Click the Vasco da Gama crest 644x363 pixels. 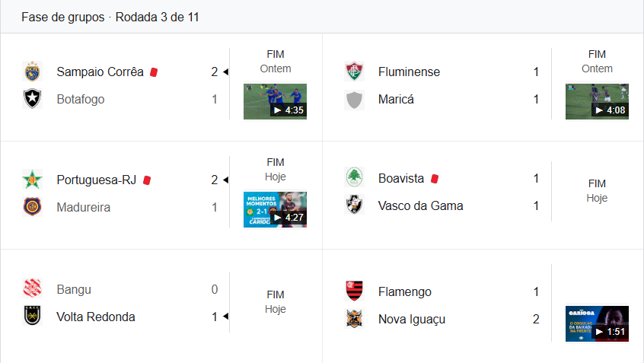[x=354, y=205]
